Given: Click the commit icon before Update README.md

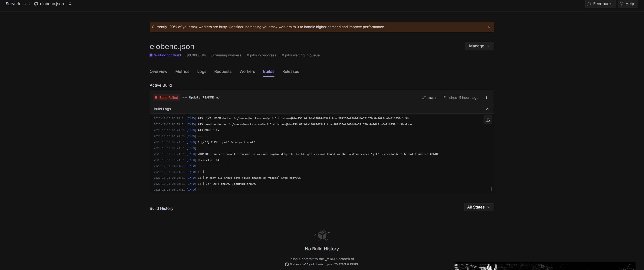Looking at the screenshot, I should coord(185,98).
